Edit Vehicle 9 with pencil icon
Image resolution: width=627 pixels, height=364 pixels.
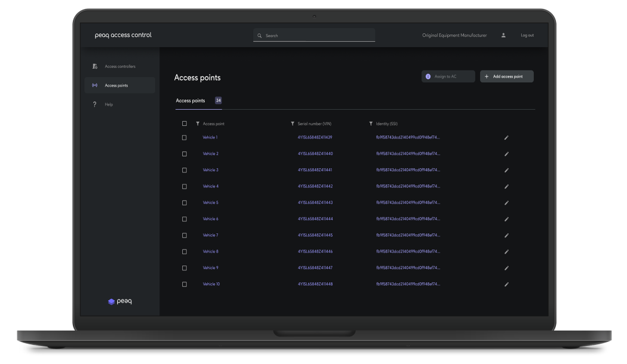coord(506,268)
